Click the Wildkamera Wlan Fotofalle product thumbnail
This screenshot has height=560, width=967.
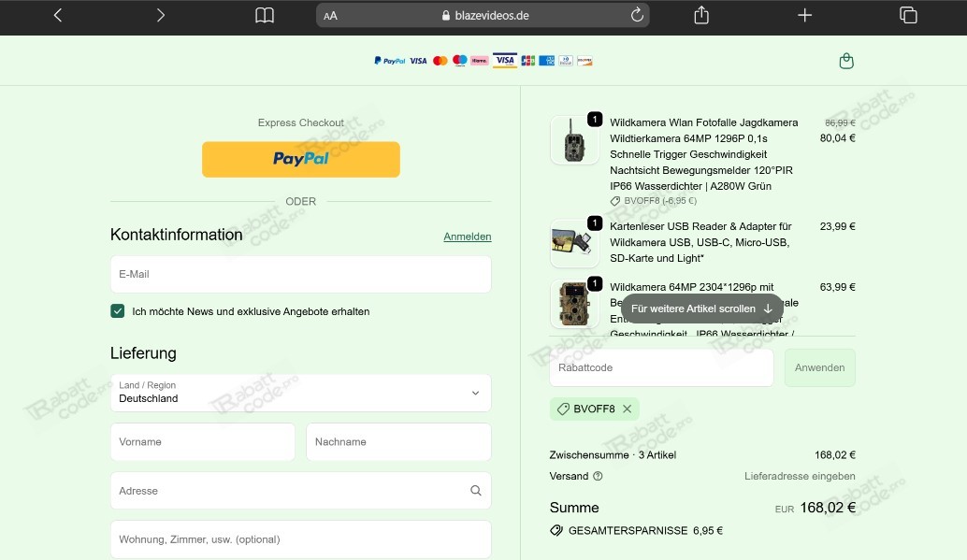(x=574, y=140)
